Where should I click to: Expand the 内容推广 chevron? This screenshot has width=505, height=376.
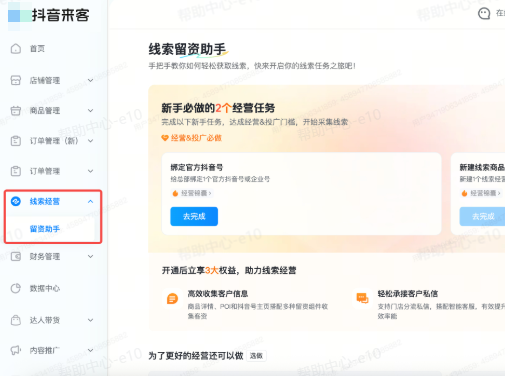pyautogui.click(x=90, y=350)
